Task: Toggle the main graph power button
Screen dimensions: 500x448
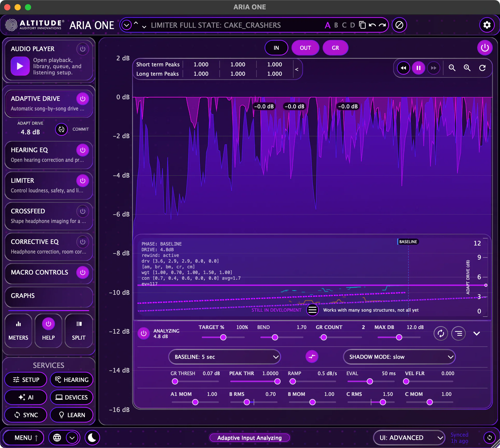Action: [485, 48]
